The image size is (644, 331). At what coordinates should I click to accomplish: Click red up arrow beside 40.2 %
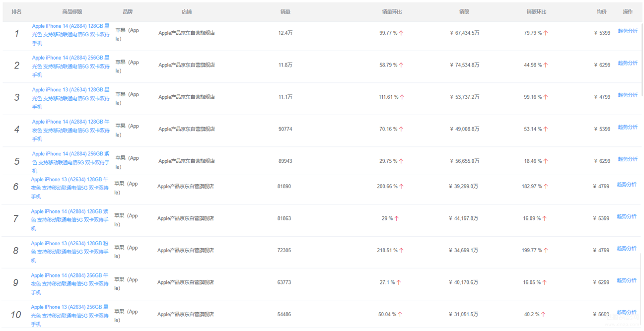coord(543,314)
